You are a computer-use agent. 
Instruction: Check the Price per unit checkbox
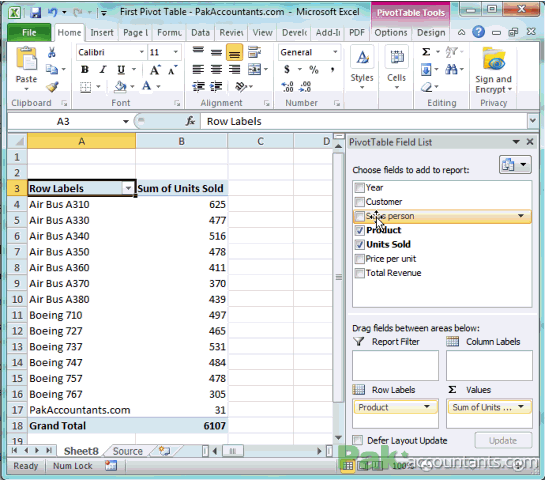(x=359, y=259)
